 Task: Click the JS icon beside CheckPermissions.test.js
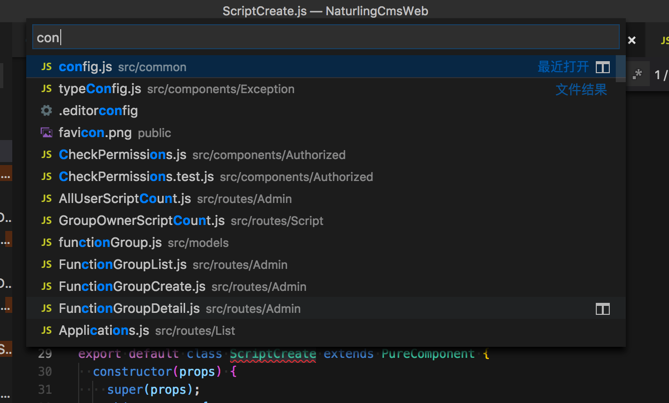(x=47, y=177)
